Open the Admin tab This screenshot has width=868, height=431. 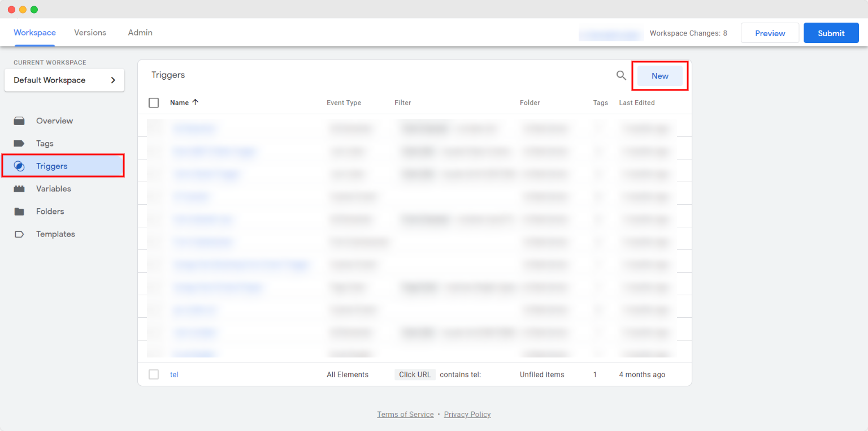140,32
